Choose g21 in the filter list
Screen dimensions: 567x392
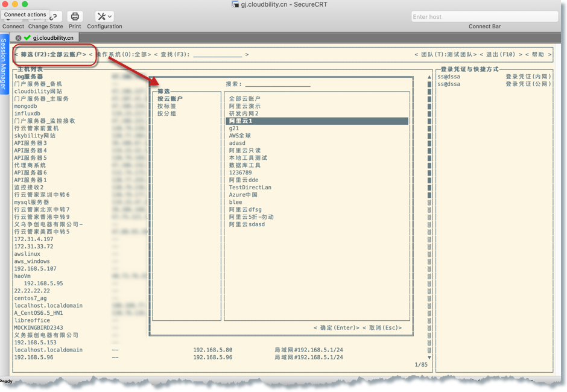(x=234, y=128)
